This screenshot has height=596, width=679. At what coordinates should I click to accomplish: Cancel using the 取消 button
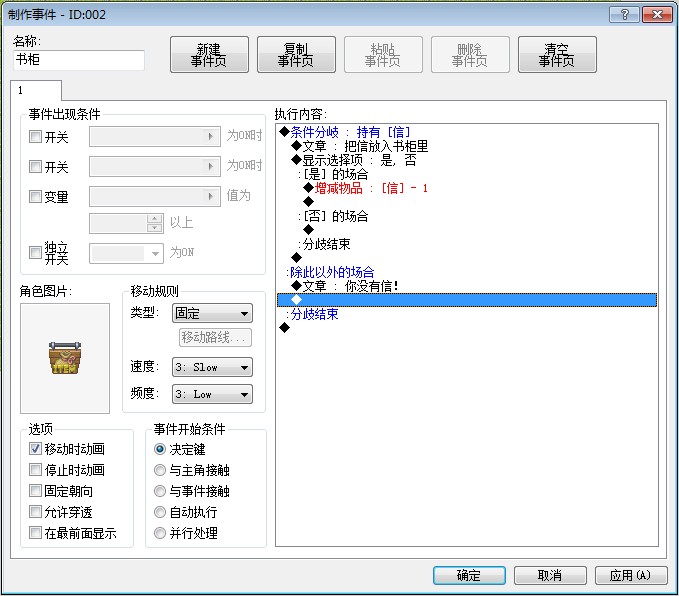550,575
